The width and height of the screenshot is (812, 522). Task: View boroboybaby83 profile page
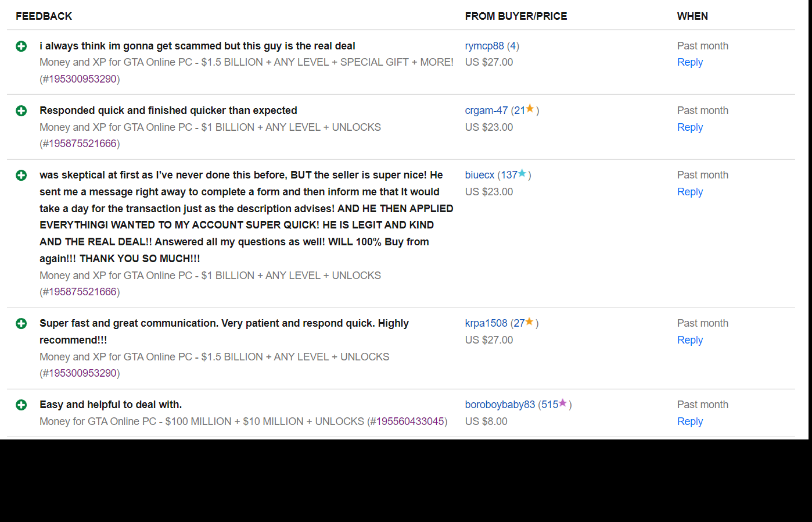(500, 405)
